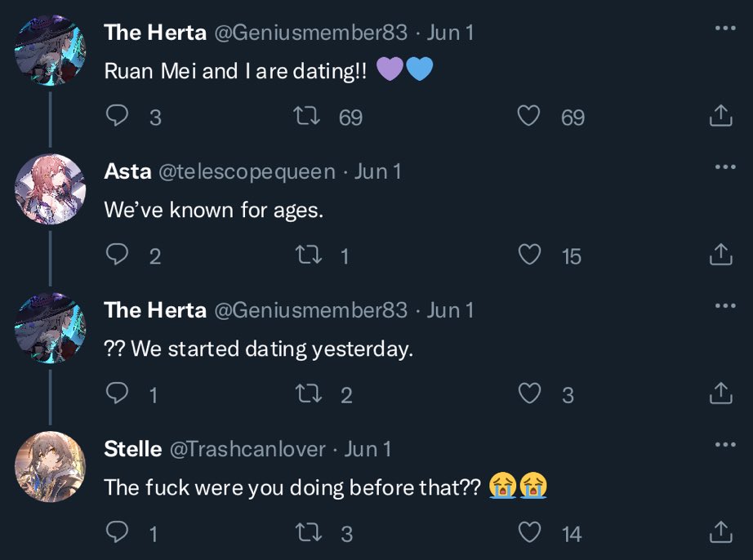Share Asta's tweet

[720, 256]
